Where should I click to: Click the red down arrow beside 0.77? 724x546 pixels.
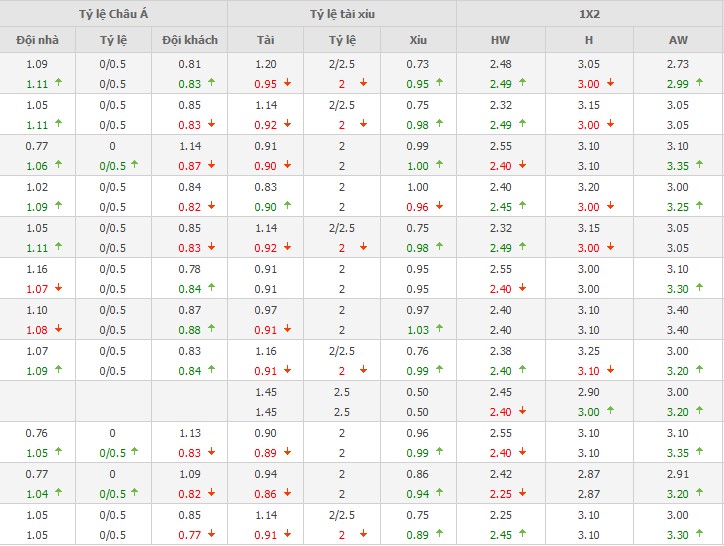click(x=211, y=534)
